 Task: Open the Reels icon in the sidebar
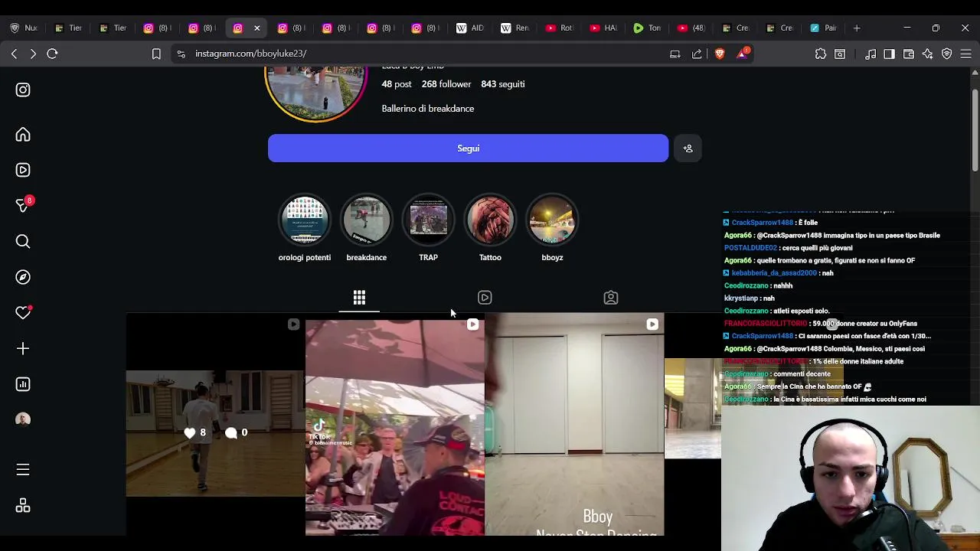click(x=23, y=170)
